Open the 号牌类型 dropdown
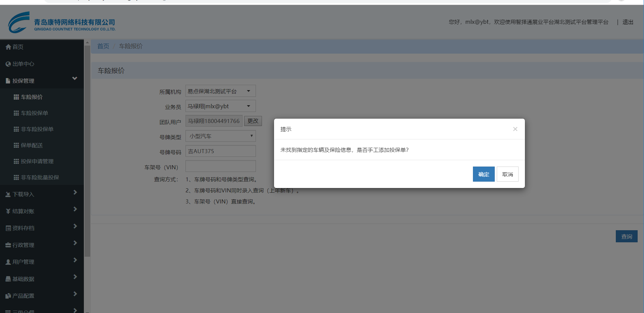Screen dimensions: 644x313 (221, 136)
